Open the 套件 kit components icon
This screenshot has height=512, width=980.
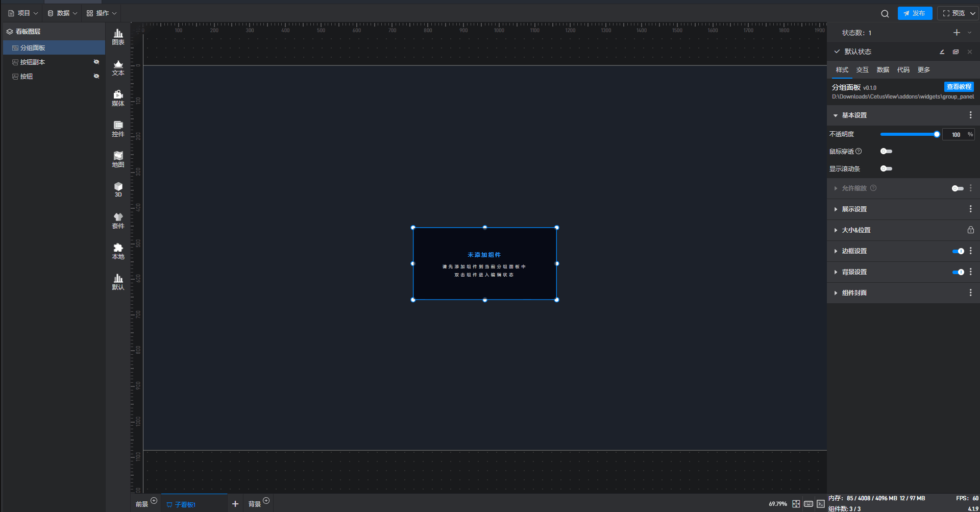pyautogui.click(x=118, y=221)
